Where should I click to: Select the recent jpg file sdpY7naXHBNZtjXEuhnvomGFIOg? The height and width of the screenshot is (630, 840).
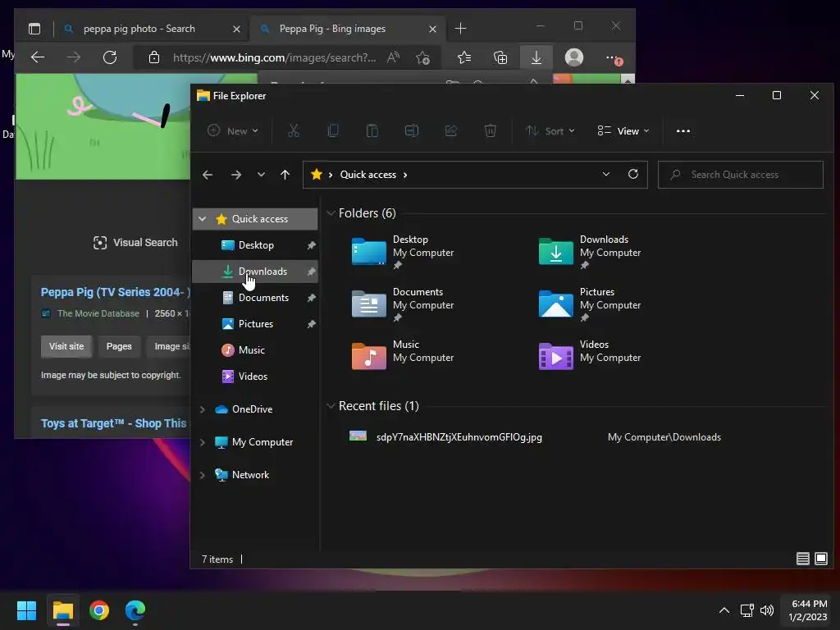tap(459, 437)
